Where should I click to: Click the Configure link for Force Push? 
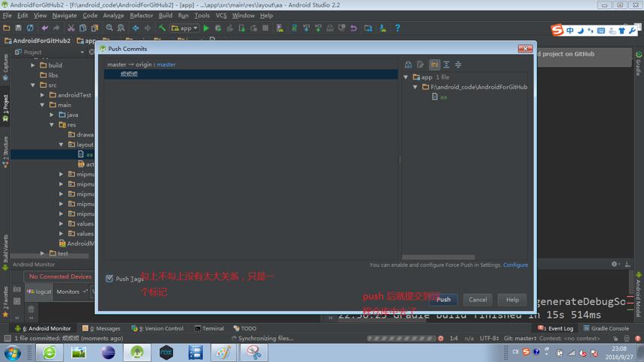[515, 265]
